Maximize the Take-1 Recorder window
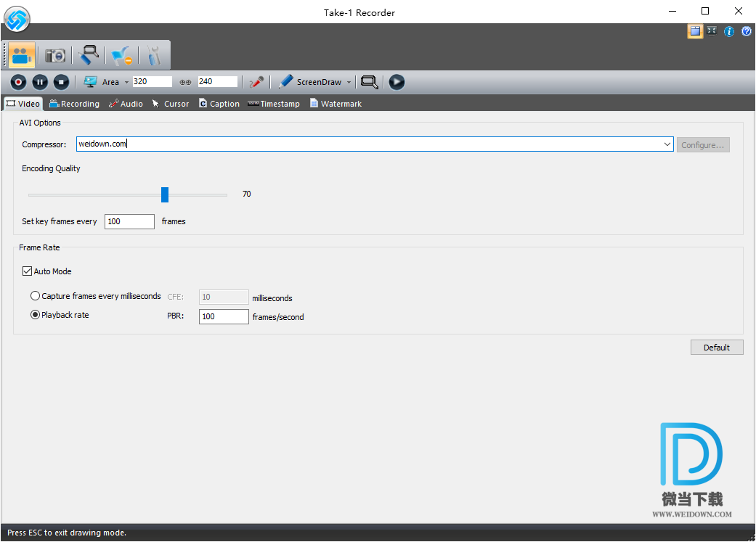This screenshot has height=542, width=756. click(705, 11)
